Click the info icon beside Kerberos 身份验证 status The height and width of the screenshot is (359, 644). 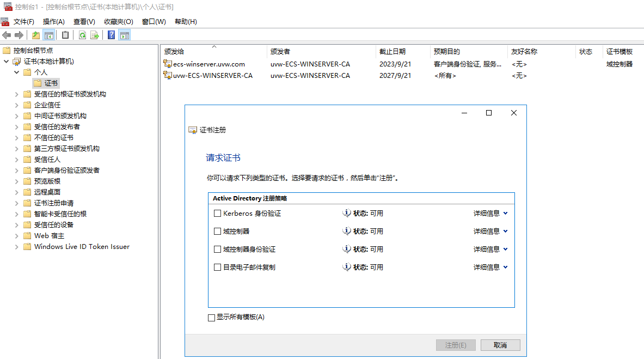click(347, 213)
